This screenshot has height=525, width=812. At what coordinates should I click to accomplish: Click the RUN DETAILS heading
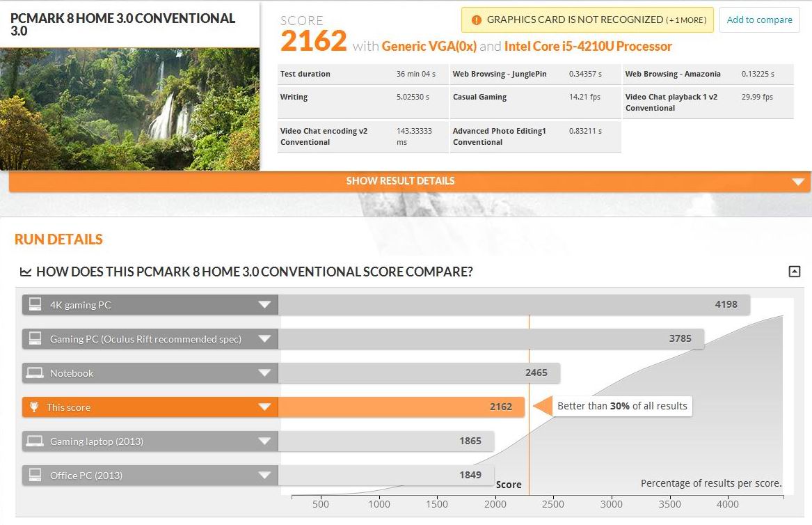tap(58, 240)
